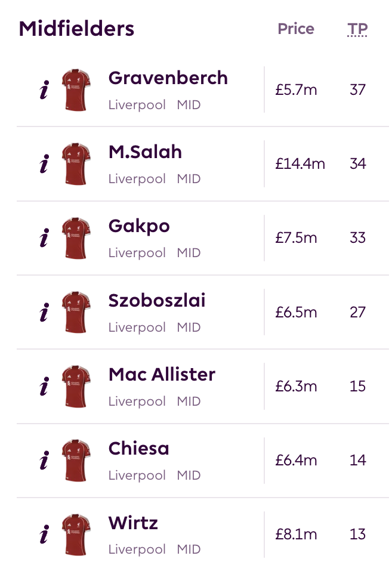Image resolution: width=392 pixels, height=568 pixels.
Task: Click info icon next to Mac Allister
Action: click(44, 387)
